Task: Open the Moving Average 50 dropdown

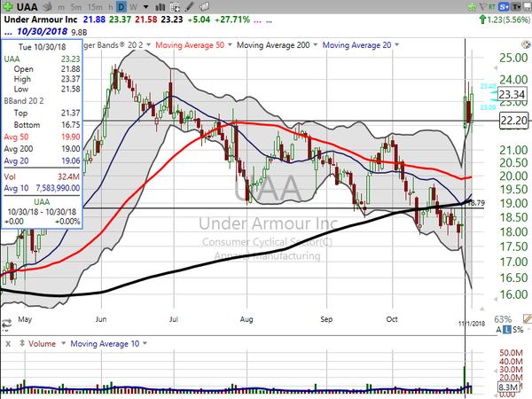Action: coord(230,45)
